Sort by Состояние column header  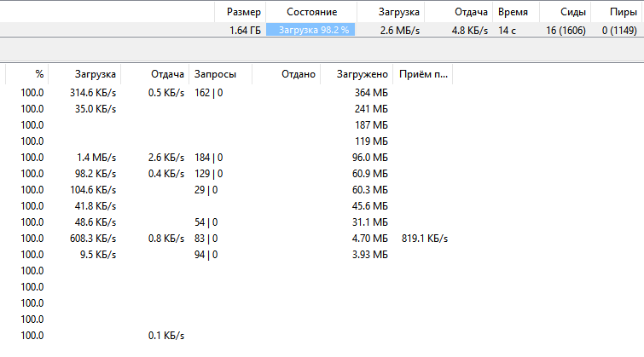click(x=311, y=12)
